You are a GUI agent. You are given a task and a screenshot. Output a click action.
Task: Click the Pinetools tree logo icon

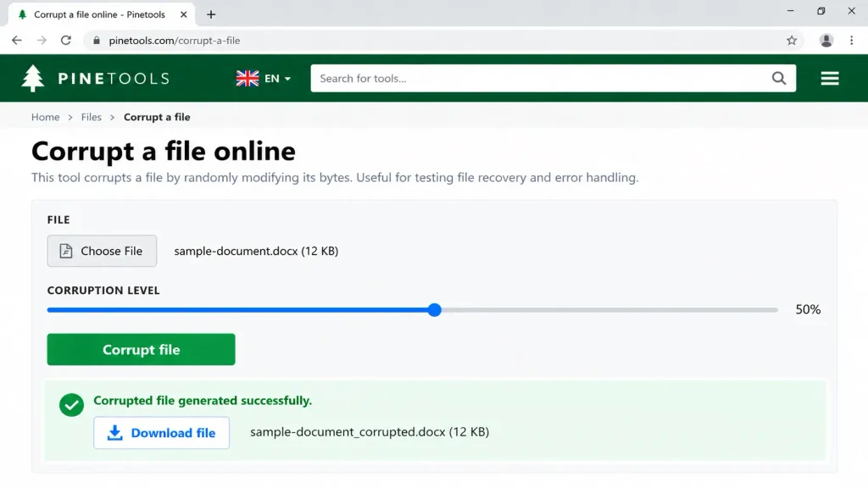coord(33,78)
